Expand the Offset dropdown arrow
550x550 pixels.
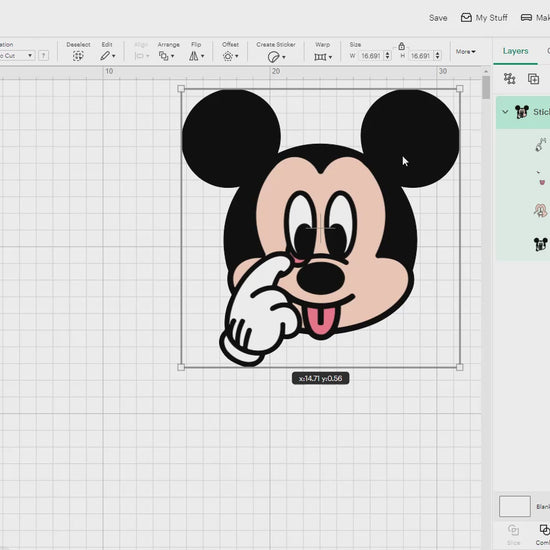tap(237, 56)
